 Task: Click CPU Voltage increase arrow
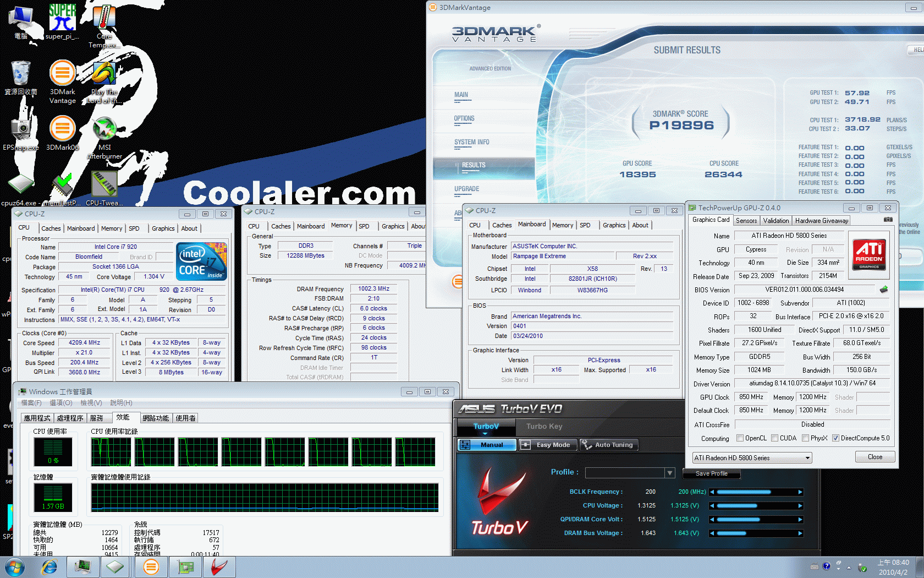click(x=800, y=505)
